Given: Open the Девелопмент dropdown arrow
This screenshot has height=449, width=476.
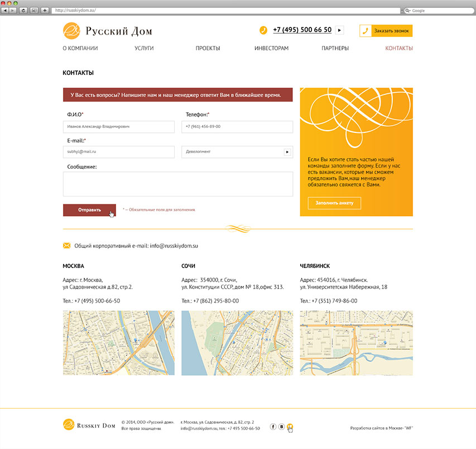Looking at the screenshot, I should 287,152.
